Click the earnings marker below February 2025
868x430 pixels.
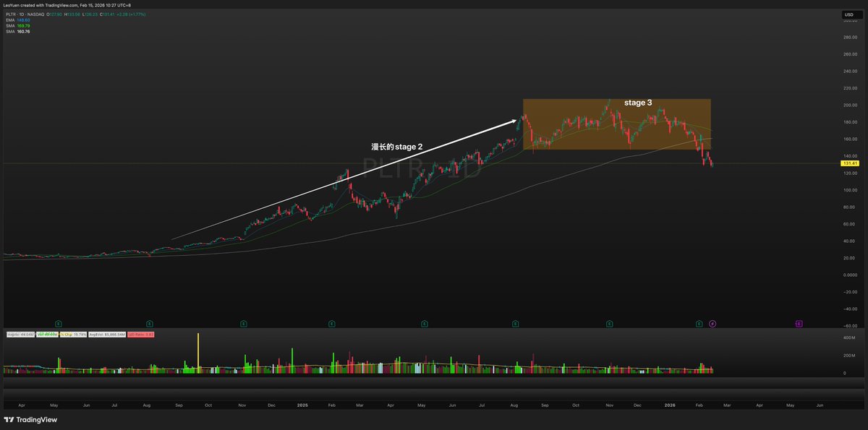pyautogui.click(x=331, y=324)
